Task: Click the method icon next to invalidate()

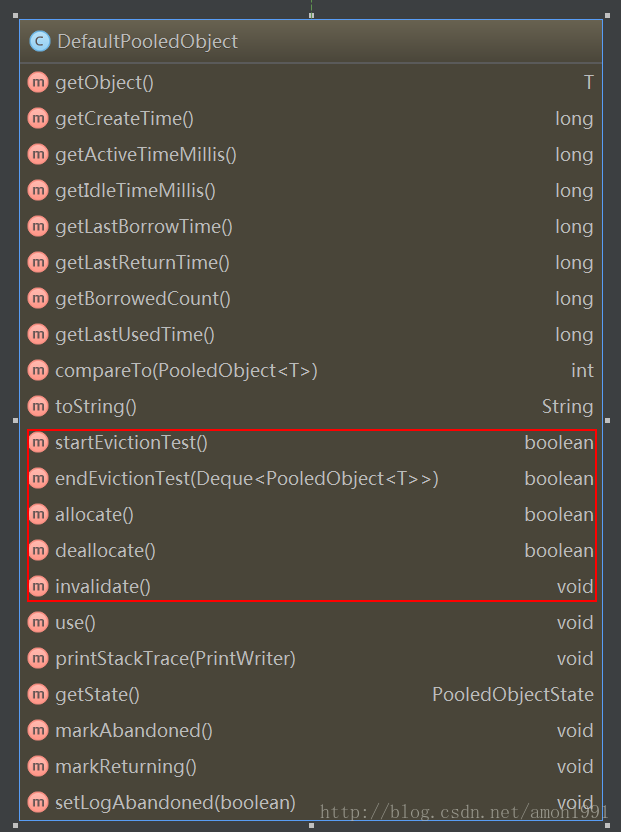Action: click(38, 586)
